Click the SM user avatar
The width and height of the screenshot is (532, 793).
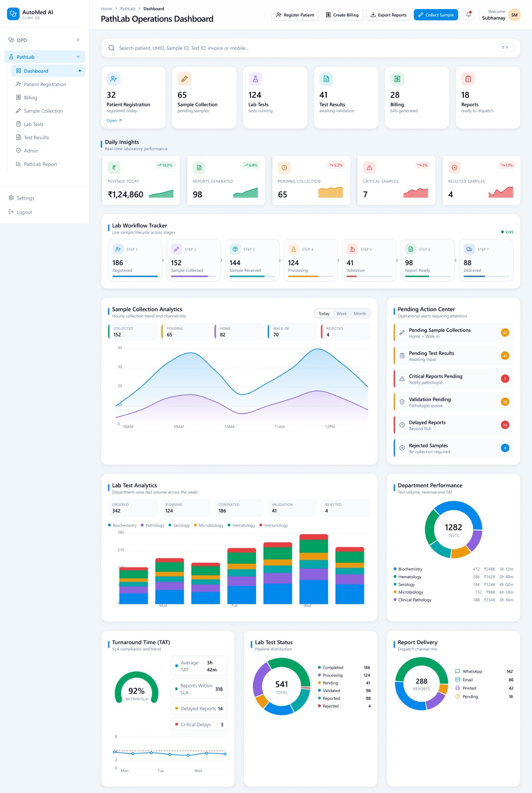(x=514, y=15)
